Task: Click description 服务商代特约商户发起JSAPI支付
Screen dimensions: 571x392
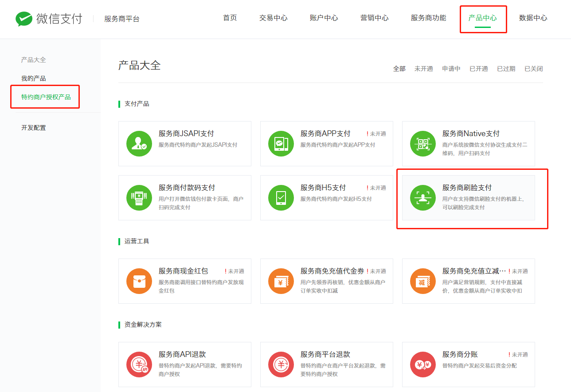Action: point(198,145)
